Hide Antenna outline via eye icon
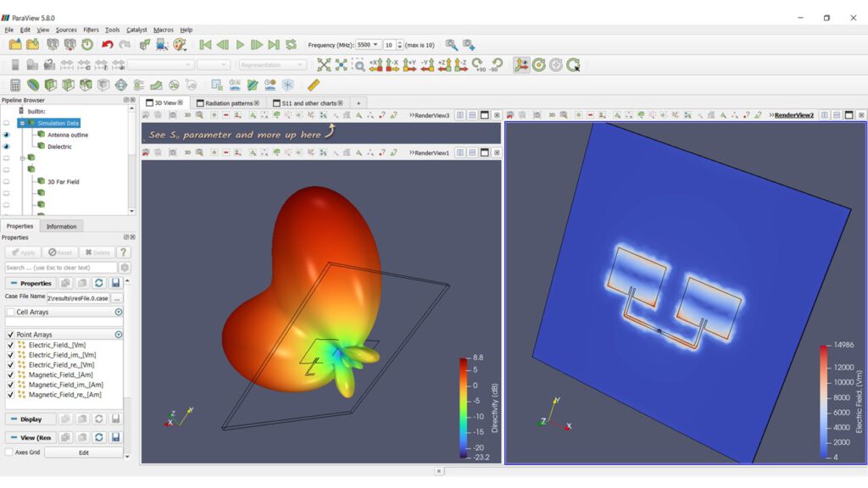The width and height of the screenshot is (868, 488). pos(7,135)
